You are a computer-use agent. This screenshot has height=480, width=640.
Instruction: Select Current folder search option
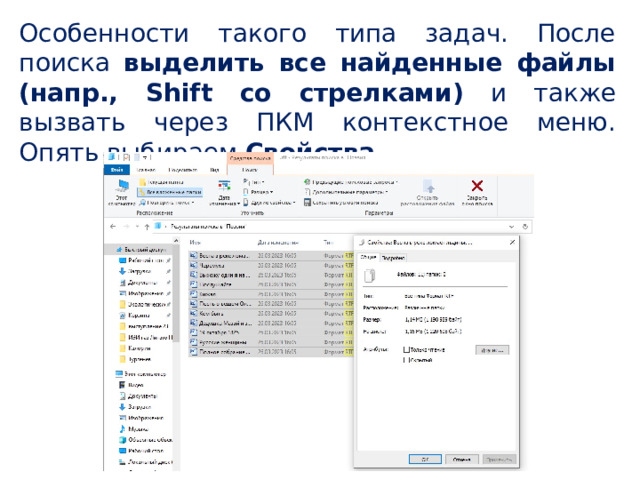click(x=161, y=182)
